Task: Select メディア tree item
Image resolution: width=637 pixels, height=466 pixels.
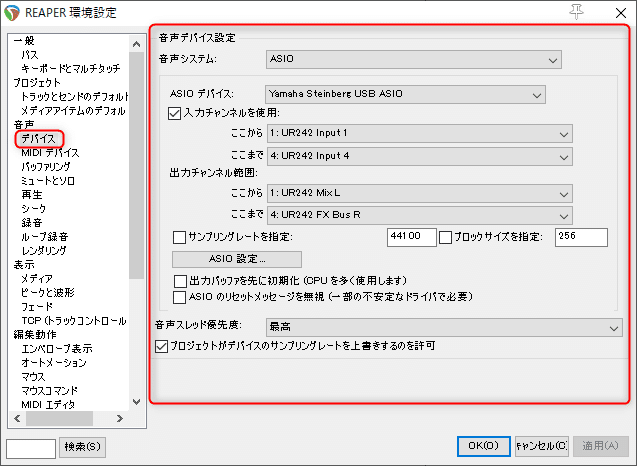Action: click(37, 279)
